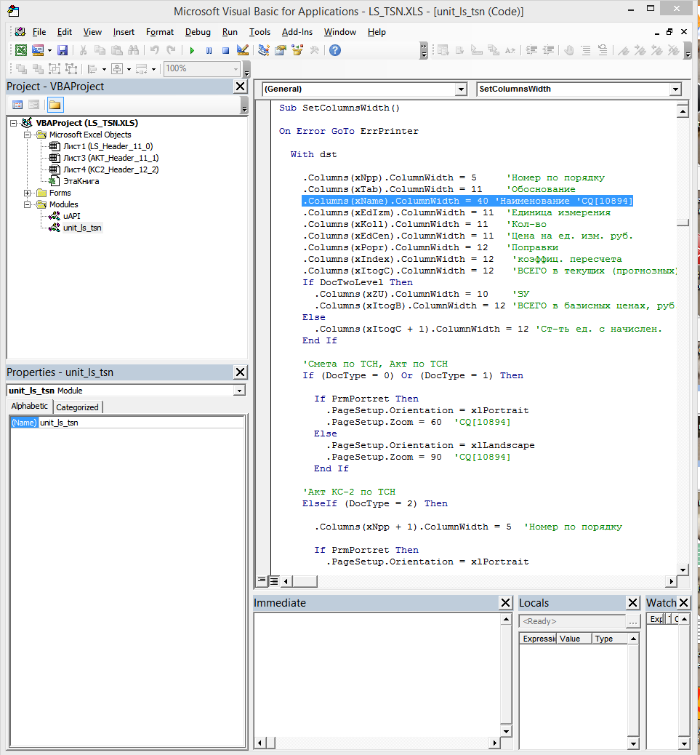Viewport: 700px width, 755px height.
Task: Click the Insert UserForm toolbar icon
Action: tap(38, 50)
